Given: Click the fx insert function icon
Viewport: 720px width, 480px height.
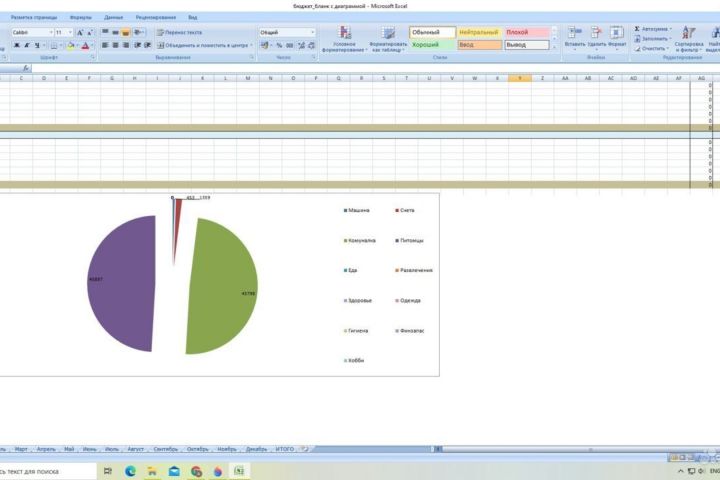Looking at the screenshot, I should [26, 68].
